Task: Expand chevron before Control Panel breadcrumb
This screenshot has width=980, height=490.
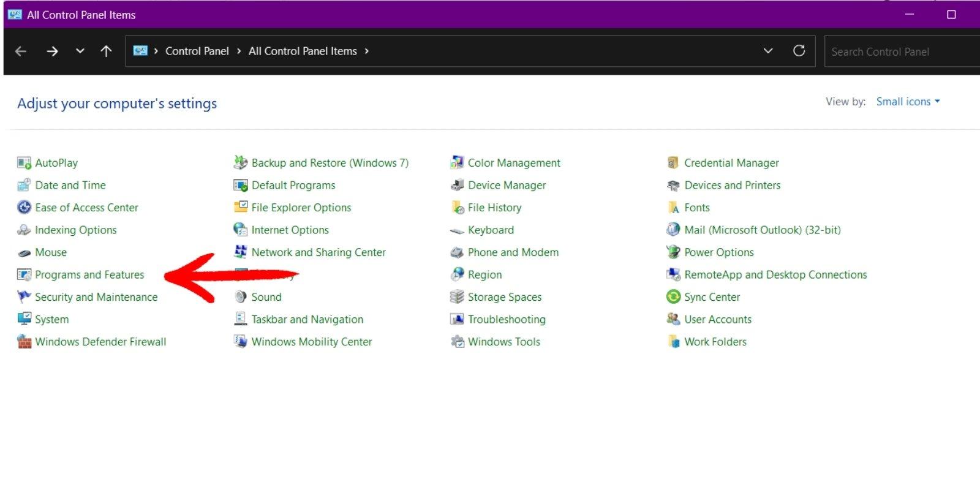Action: point(156,51)
